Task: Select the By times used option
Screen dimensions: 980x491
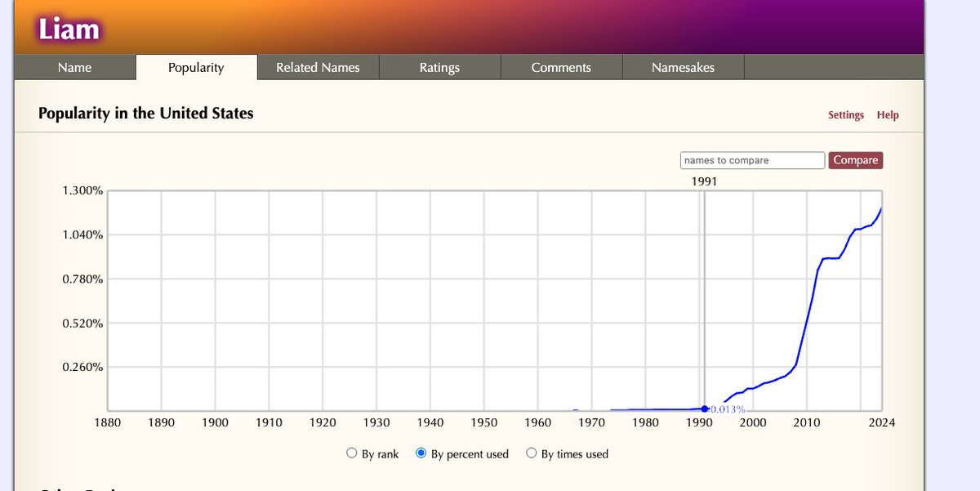Action: 532,453
